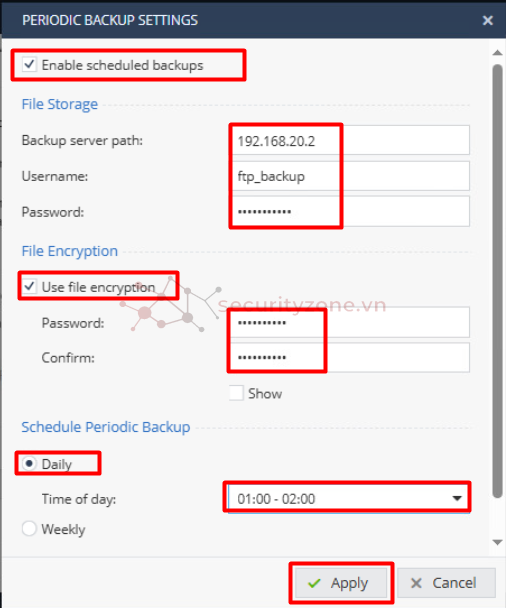Click the green checkmark on Apply
This screenshot has width=506, height=608.
click(x=314, y=583)
